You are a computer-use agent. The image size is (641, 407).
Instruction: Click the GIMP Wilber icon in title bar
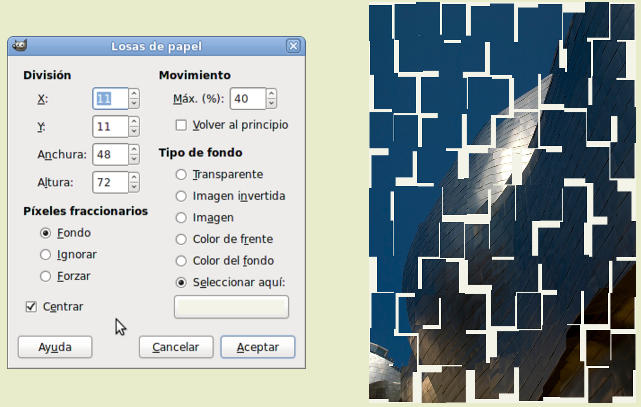[19, 45]
